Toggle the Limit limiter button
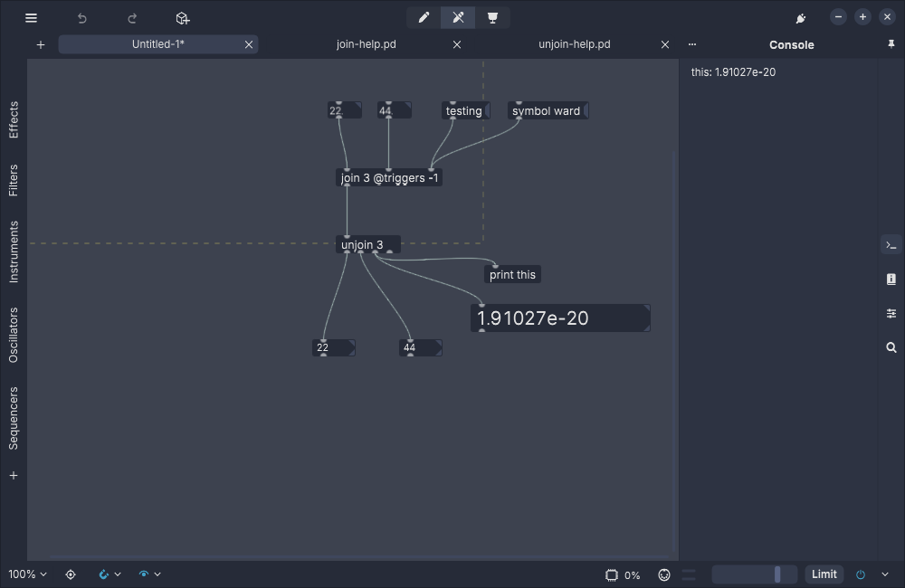The width and height of the screenshot is (905, 588). click(824, 574)
